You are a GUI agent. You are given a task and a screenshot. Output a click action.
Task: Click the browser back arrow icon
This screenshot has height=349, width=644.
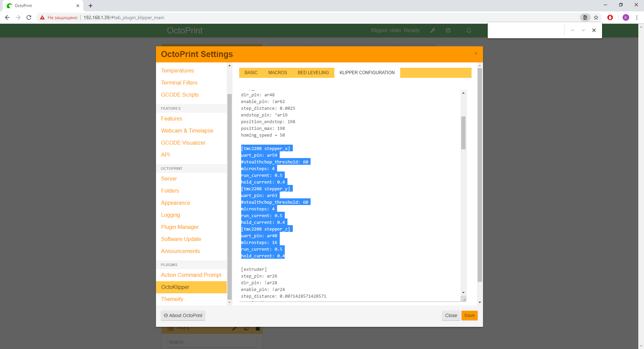pos(7,17)
